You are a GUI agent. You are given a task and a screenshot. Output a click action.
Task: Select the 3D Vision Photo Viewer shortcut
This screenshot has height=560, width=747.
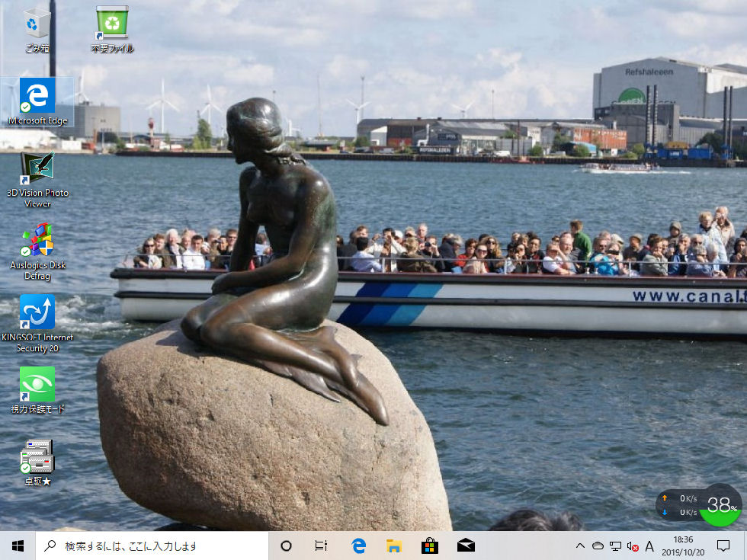[x=37, y=169]
